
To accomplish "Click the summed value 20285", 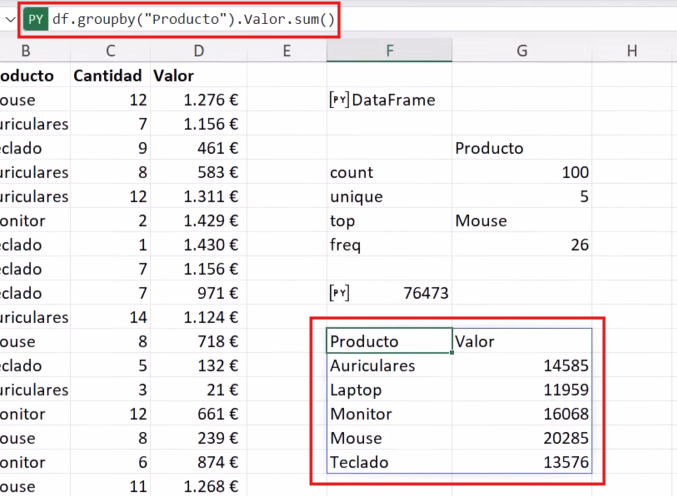I will [x=522, y=439].
